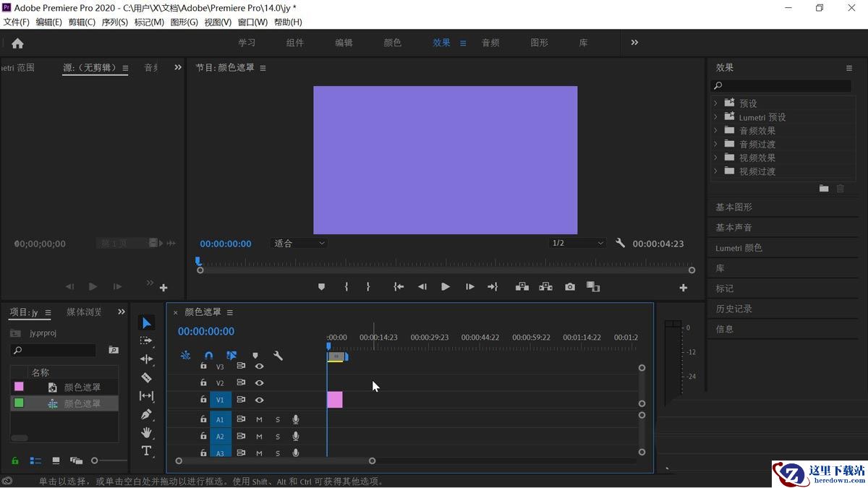Switch to the 编辑 workspace tab
This screenshot has height=488, width=868.
tap(344, 43)
